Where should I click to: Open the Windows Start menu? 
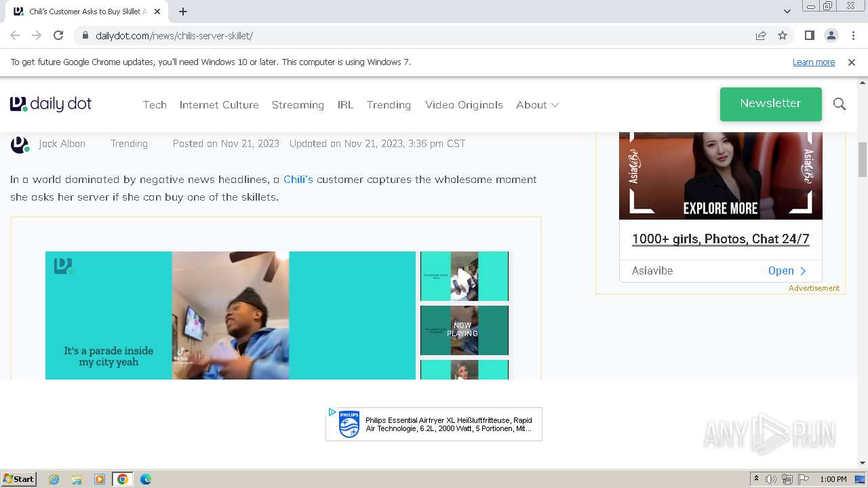click(x=19, y=479)
